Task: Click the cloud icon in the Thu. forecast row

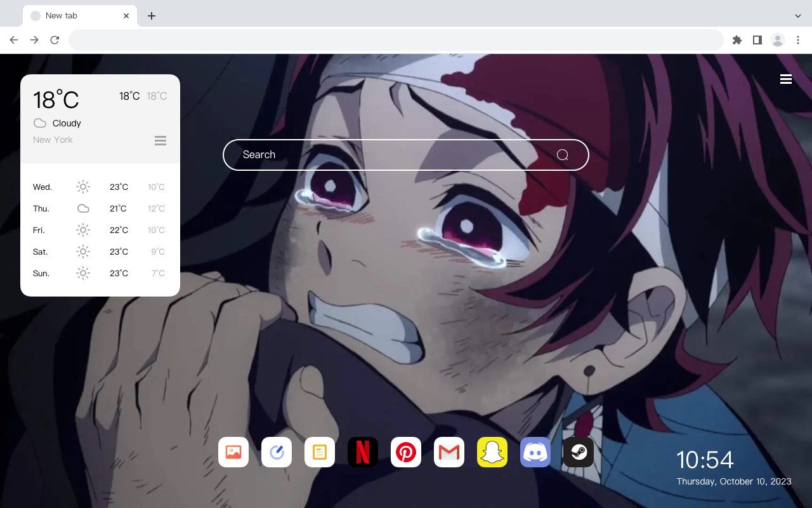Action: [x=83, y=208]
